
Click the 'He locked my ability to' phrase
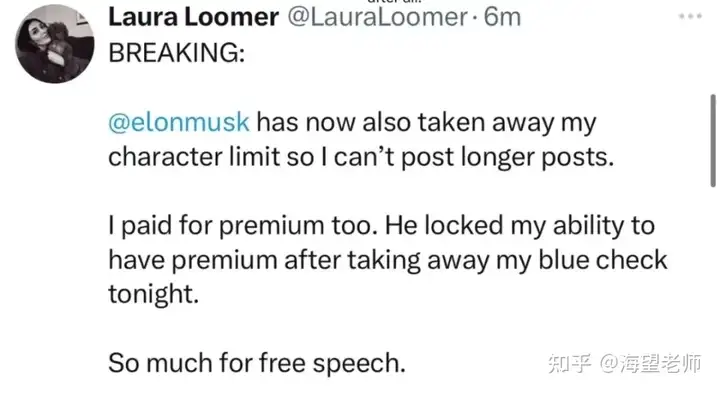(x=520, y=226)
